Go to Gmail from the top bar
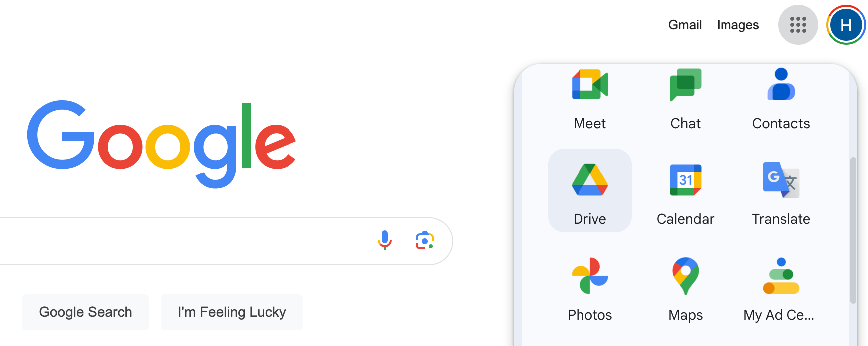The height and width of the screenshot is (346, 868). click(685, 25)
